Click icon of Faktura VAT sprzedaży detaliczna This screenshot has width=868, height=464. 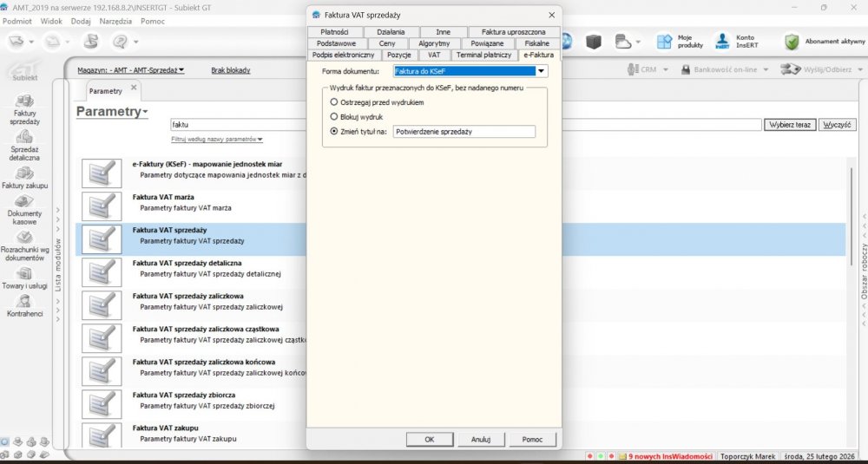(x=102, y=272)
